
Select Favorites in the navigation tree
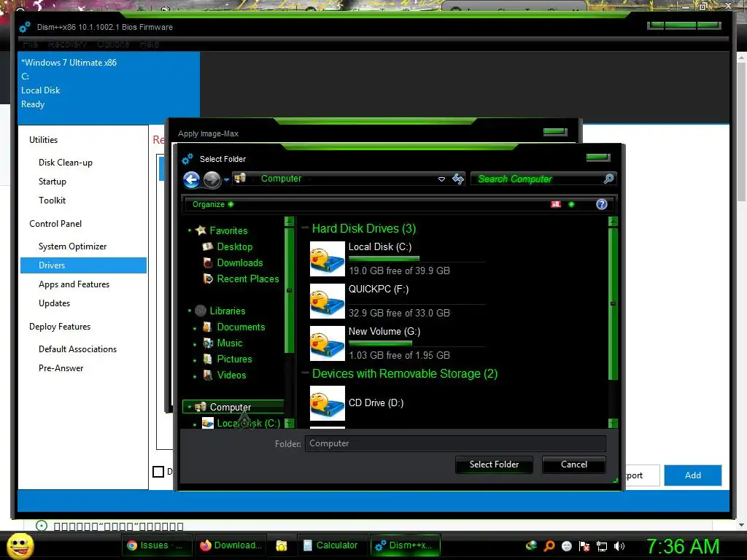point(228,230)
